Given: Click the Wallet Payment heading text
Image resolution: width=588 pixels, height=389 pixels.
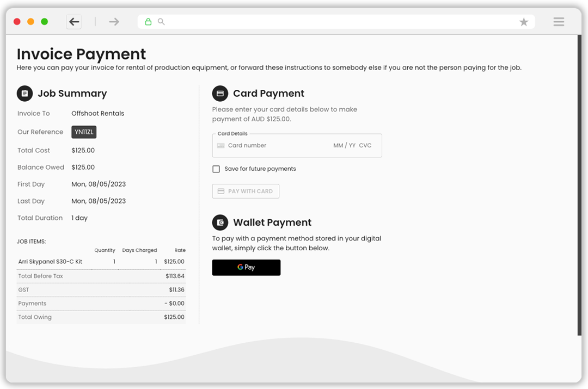Looking at the screenshot, I should 272,223.
